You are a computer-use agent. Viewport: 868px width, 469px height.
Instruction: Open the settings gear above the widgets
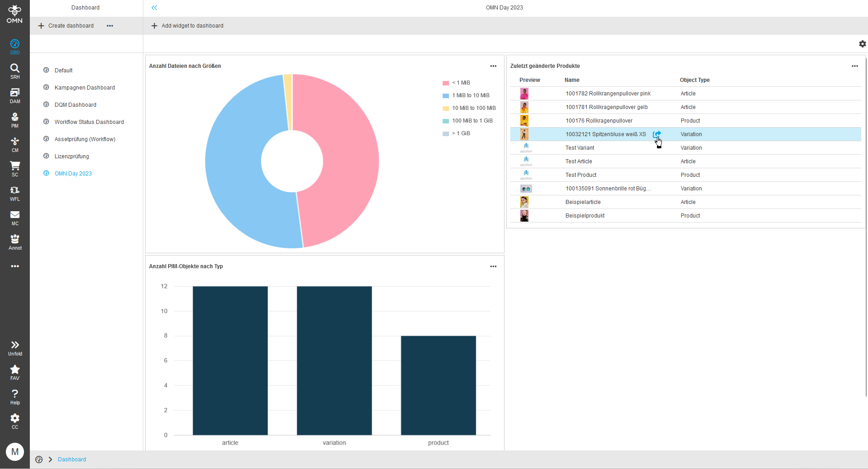tap(863, 44)
